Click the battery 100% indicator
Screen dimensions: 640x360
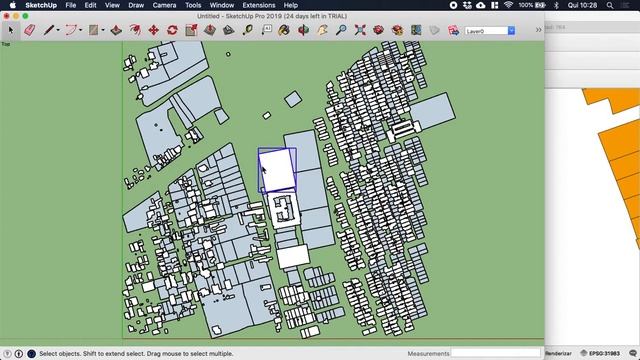tap(532, 5)
